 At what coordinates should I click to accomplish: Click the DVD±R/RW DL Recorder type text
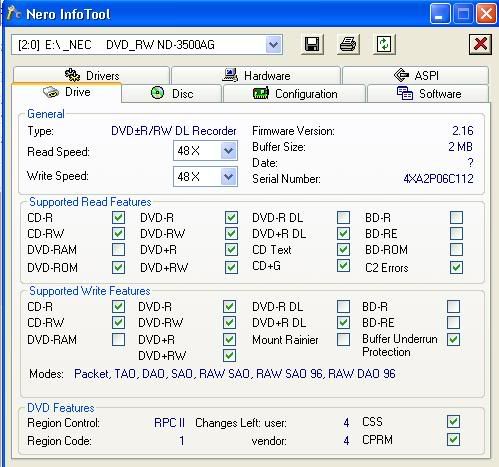click(174, 131)
